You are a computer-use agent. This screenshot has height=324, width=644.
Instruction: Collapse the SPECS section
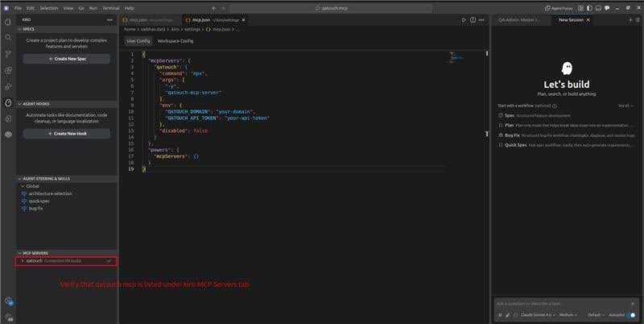coord(67,29)
